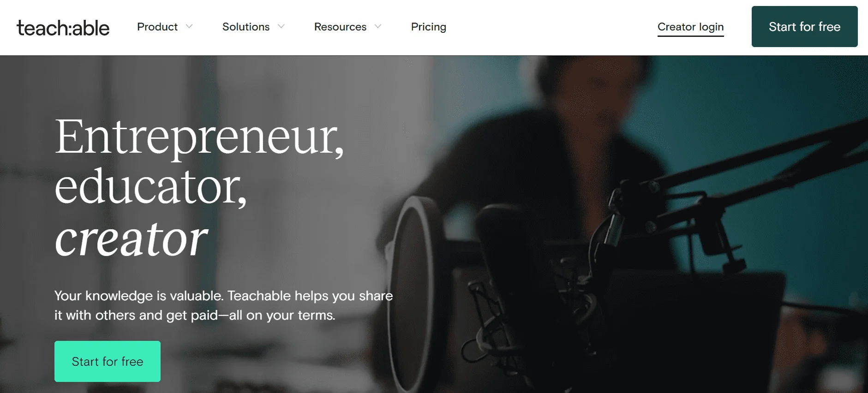Click the Creator login link
The width and height of the screenshot is (868, 393).
(x=690, y=27)
